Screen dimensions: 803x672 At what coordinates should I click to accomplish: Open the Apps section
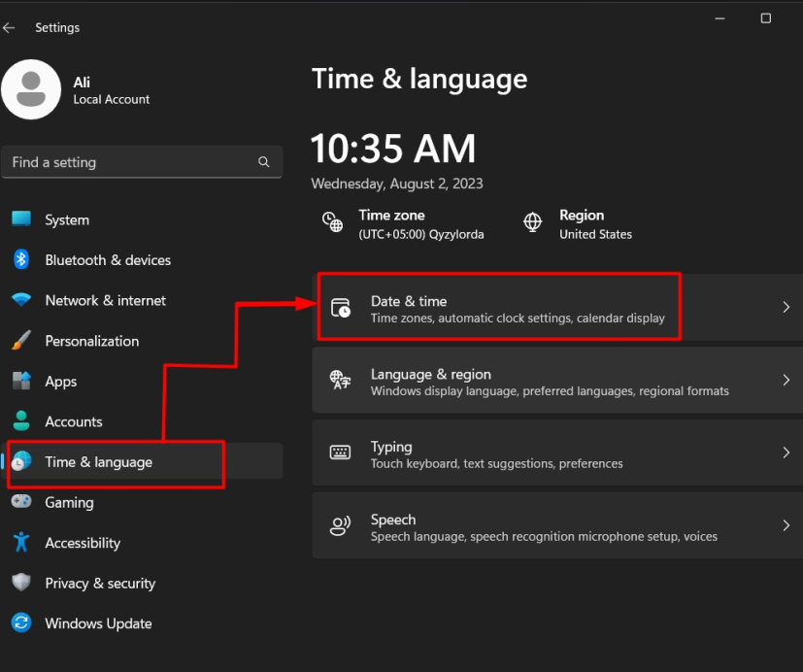click(60, 382)
